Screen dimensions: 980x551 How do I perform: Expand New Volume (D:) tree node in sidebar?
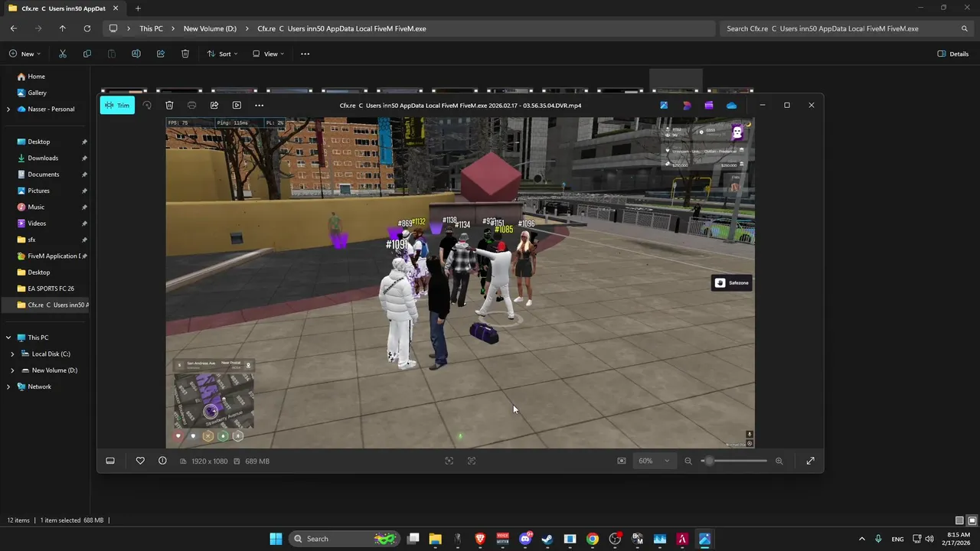click(12, 370)
